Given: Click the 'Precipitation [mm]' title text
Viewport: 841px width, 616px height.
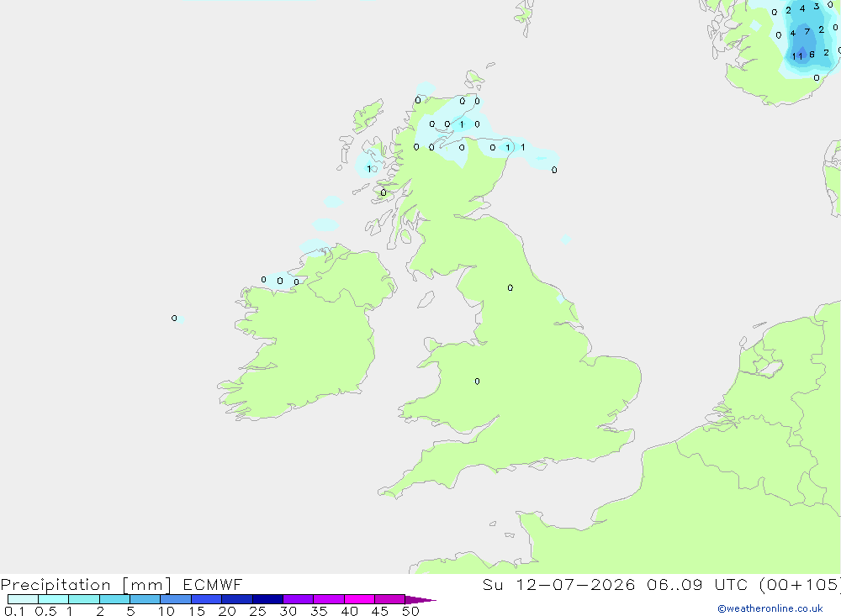Looking at the screenshot, I should point(87,584).
